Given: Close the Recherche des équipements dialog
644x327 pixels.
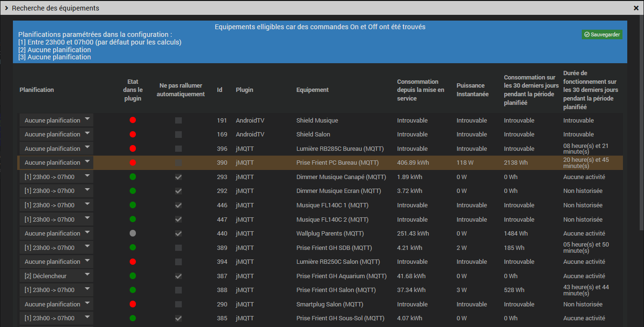Looking at the screenshot, I should [636, 8].
